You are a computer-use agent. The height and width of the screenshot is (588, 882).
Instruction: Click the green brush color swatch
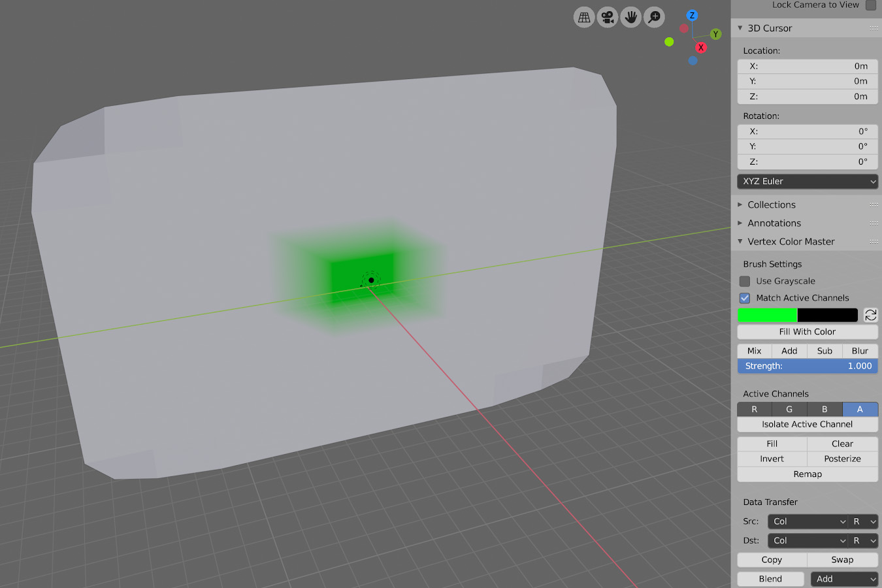768,315
